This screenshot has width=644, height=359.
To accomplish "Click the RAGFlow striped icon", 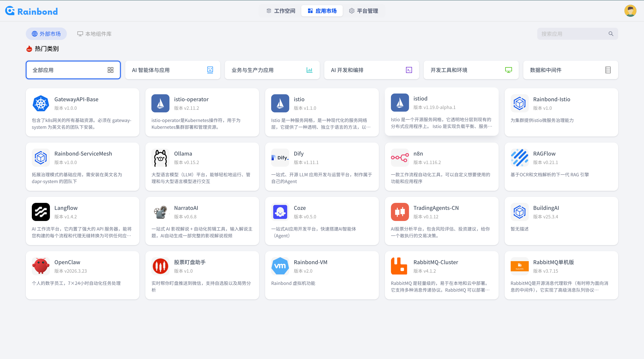I will click(520, 158).
